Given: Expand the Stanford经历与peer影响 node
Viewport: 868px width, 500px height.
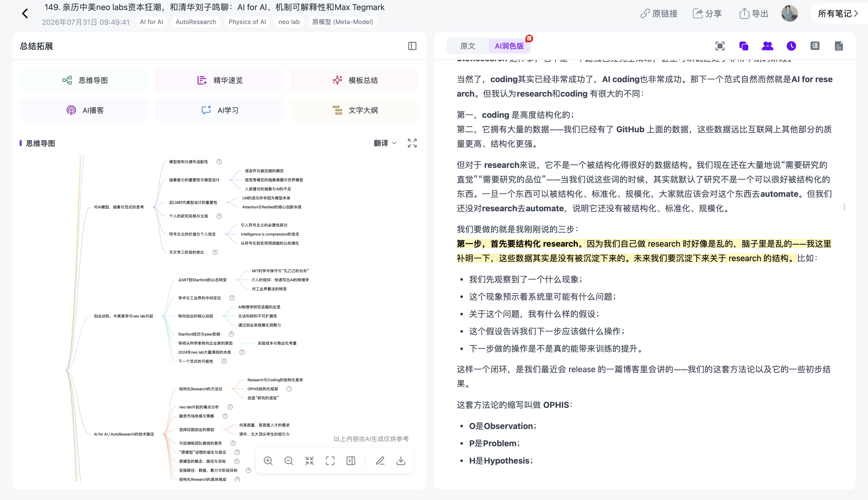Looking at the screenshot, I should pyautogui.click(x=231, y=334).
